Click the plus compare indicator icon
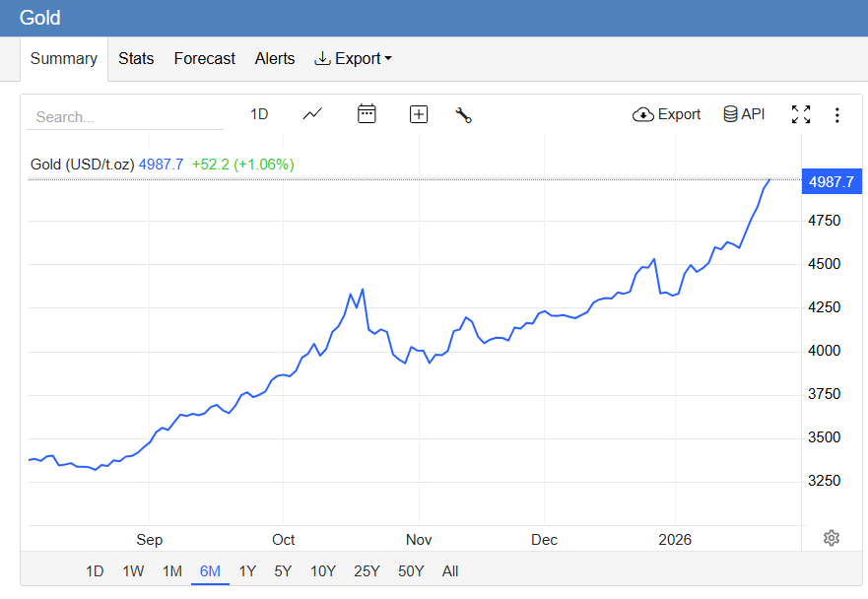 tap(419, 114)
